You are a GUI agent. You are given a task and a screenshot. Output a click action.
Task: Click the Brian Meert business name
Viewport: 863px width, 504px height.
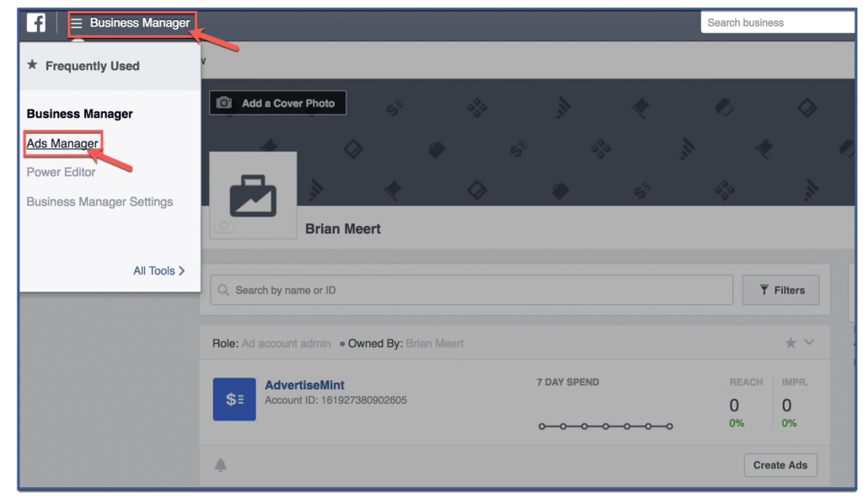point(343,229)
